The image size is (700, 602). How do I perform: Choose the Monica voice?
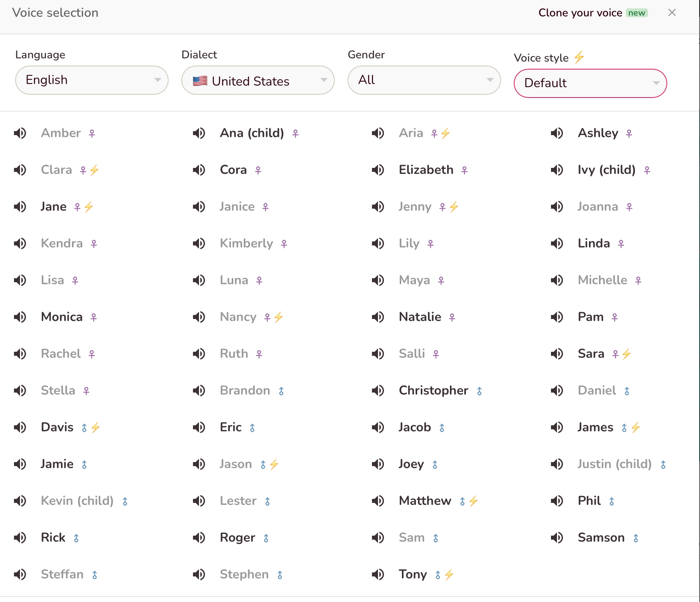point(62,317)
